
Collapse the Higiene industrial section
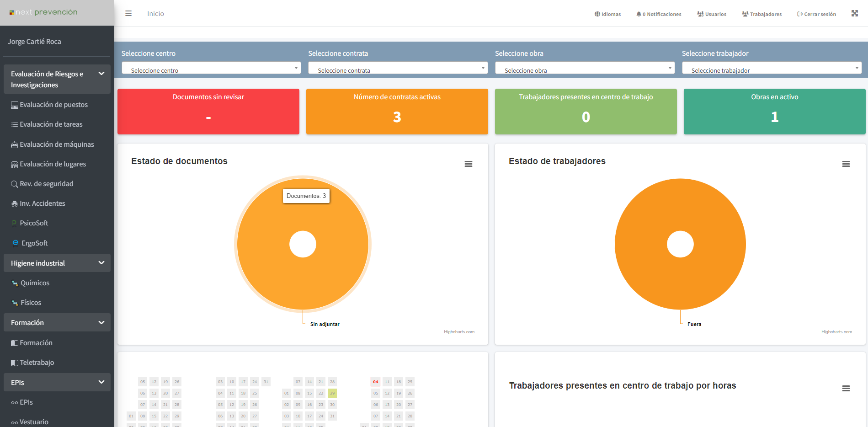tap(57, 263)
